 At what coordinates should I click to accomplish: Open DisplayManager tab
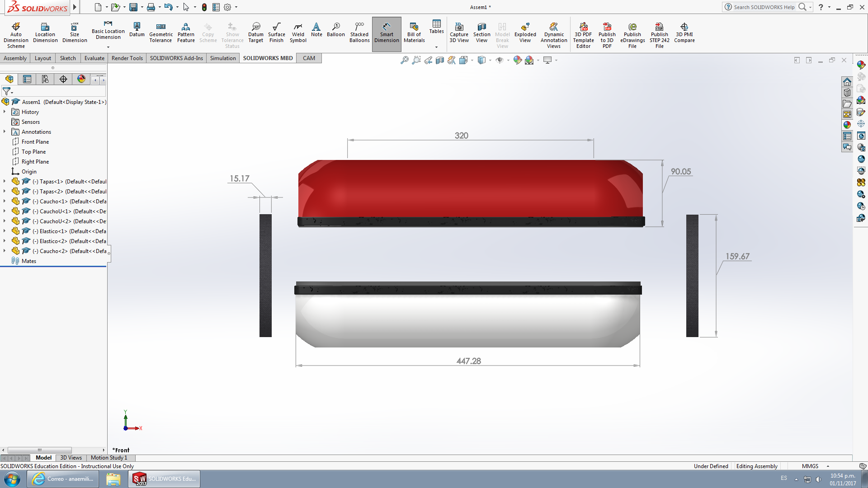tap(81, 80)
